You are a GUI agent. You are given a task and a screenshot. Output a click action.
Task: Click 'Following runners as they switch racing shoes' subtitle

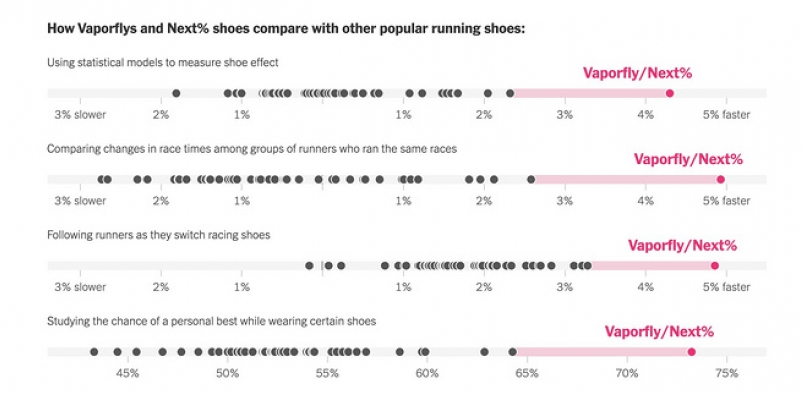point(159,235)
